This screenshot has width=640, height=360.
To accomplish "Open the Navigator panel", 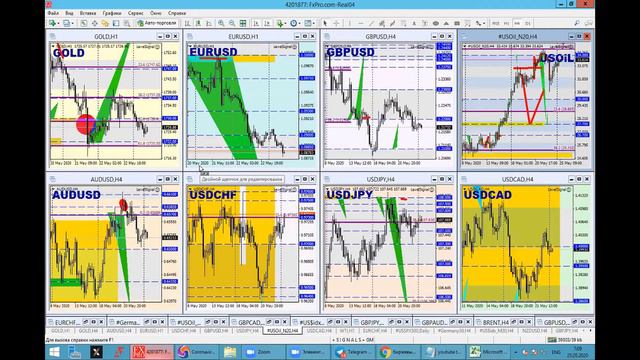I will click(105, 23).
